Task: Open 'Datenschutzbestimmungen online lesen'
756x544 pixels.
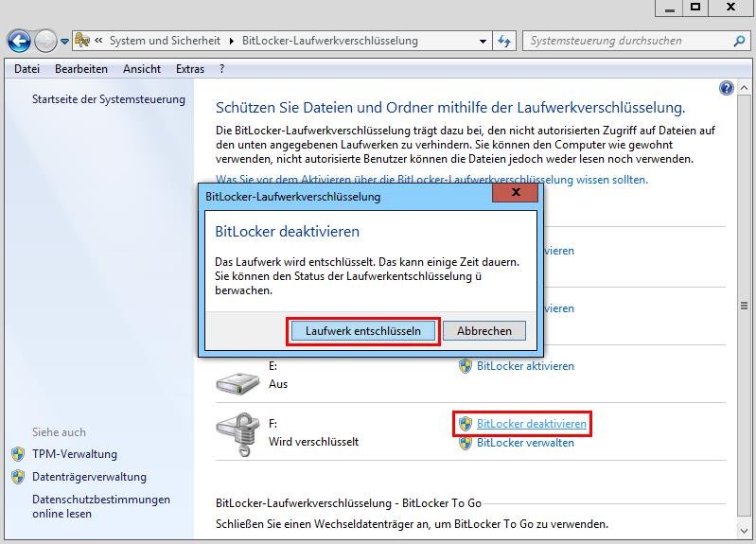Action: (x=101, y=506)
